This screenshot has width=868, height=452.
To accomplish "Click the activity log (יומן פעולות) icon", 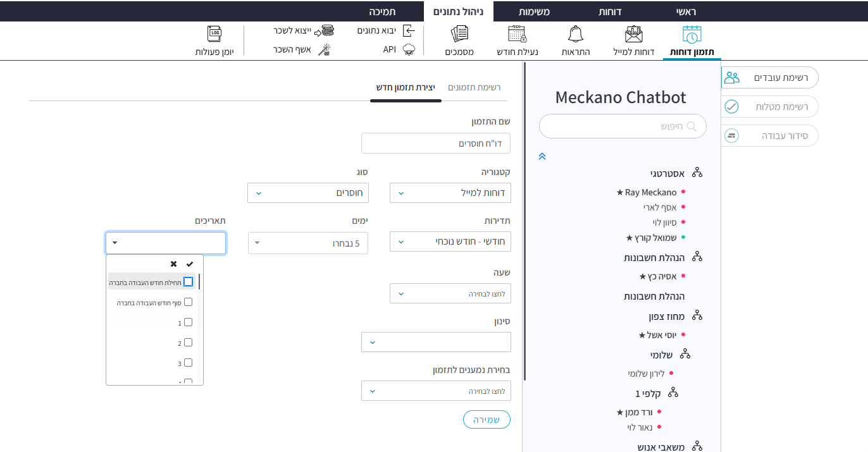I will 214,35.
